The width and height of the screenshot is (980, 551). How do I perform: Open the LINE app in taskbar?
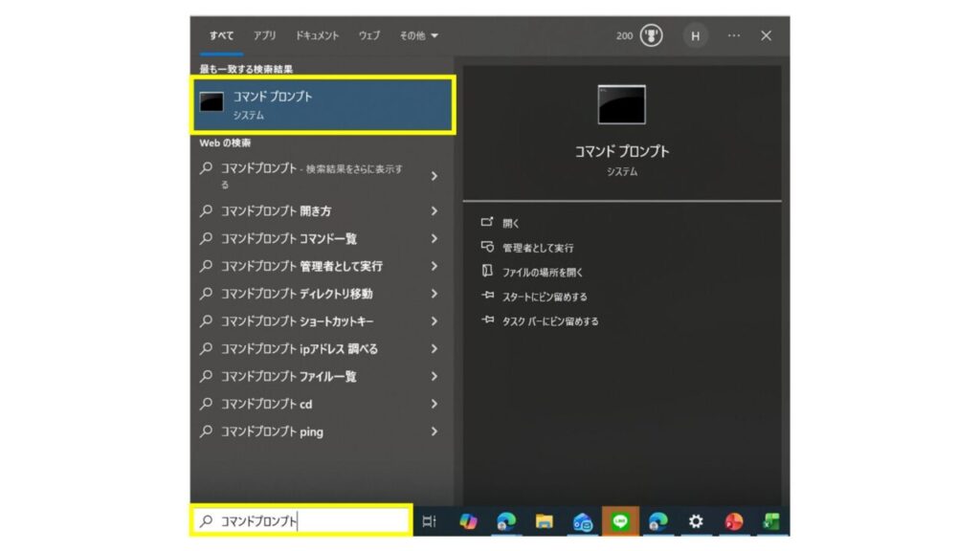(620, 521)
